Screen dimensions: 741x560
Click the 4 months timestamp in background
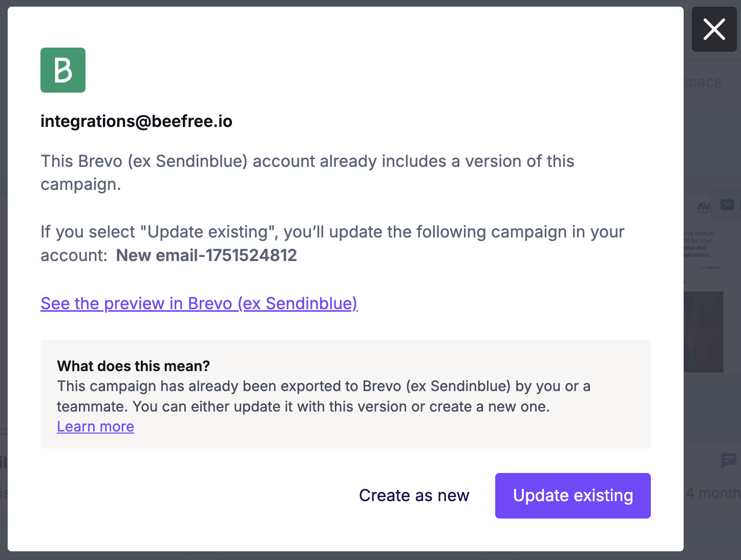pos(713,493)
